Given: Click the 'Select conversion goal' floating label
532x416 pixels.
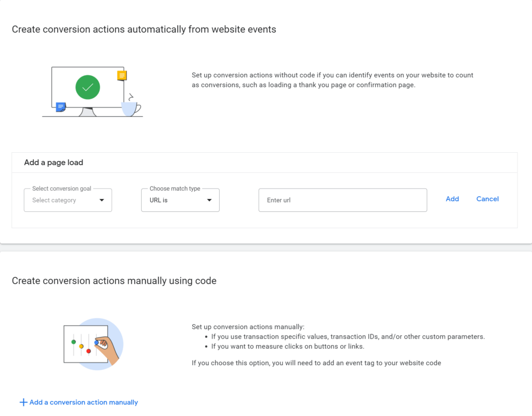Looking at the screenshot, I should pyautogui.click(x=61, y=189).
